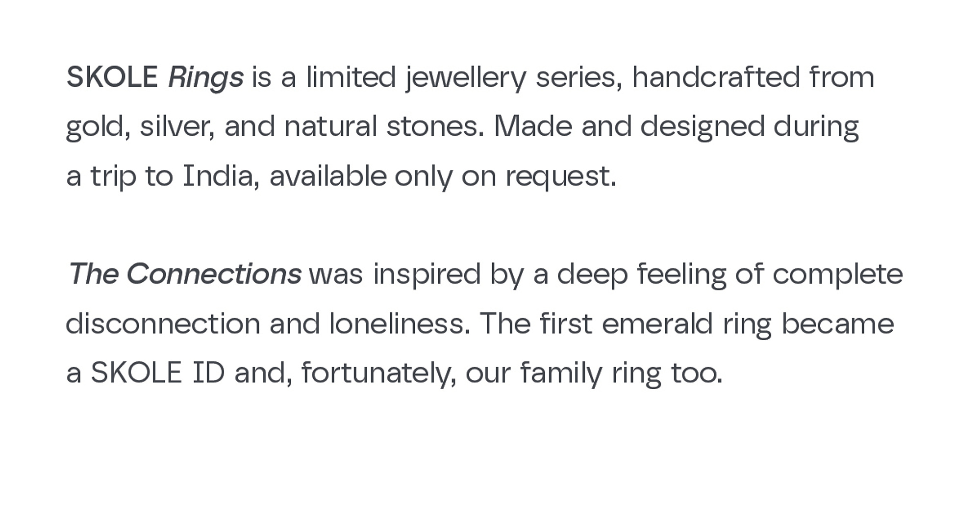
Task: Click the word handcrafted
Action: (x=716, y=77)
